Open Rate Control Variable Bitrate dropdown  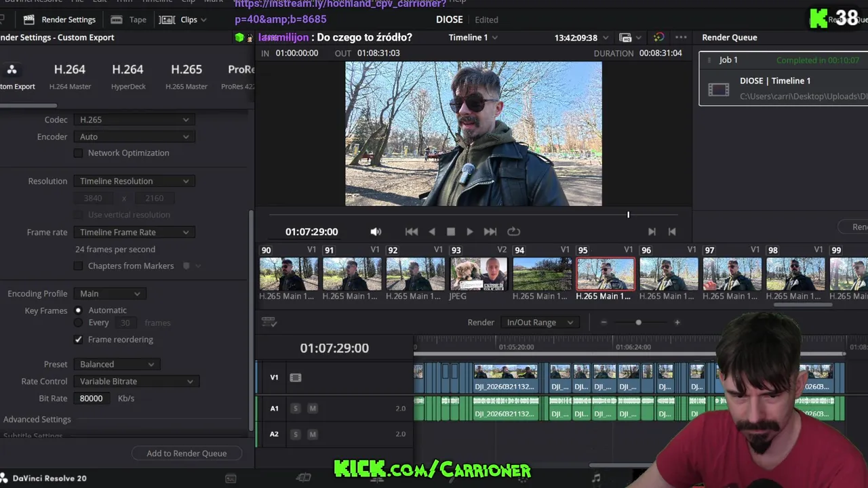pos(136,382)
